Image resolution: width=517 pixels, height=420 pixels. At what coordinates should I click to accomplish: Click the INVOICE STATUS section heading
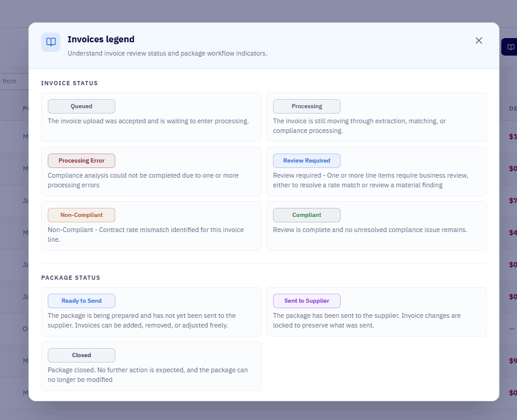click(x=69, y=83)
